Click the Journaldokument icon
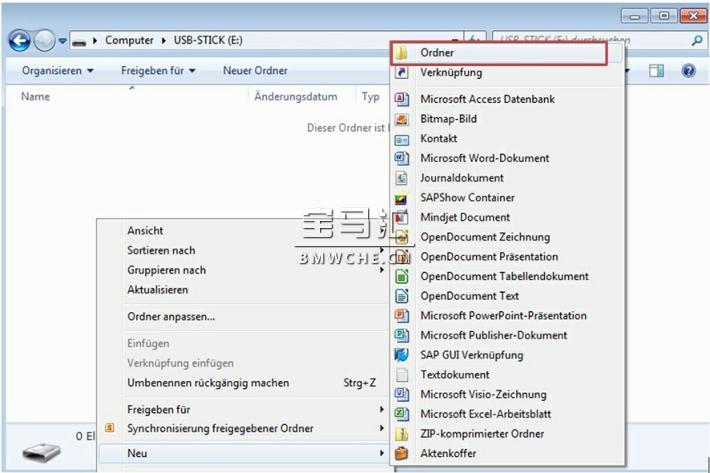 pos(402,178)
